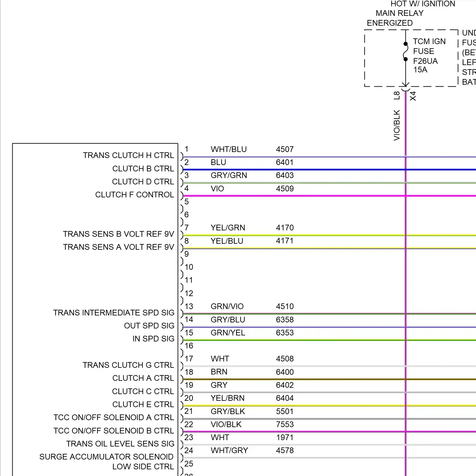Viewport: 476px width, 476px height.
Task: Click the WHT/BLU wire color label
Action: point(229,149)
